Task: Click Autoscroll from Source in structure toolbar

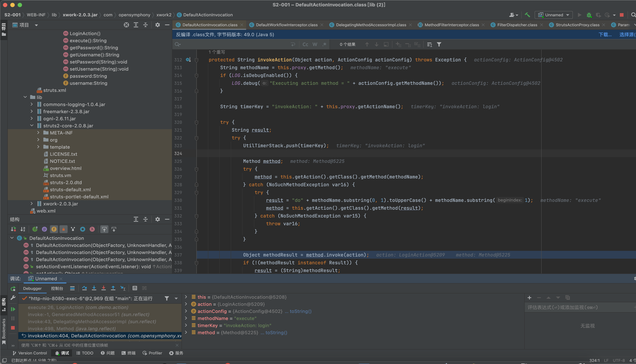Action: click(114, 229)
